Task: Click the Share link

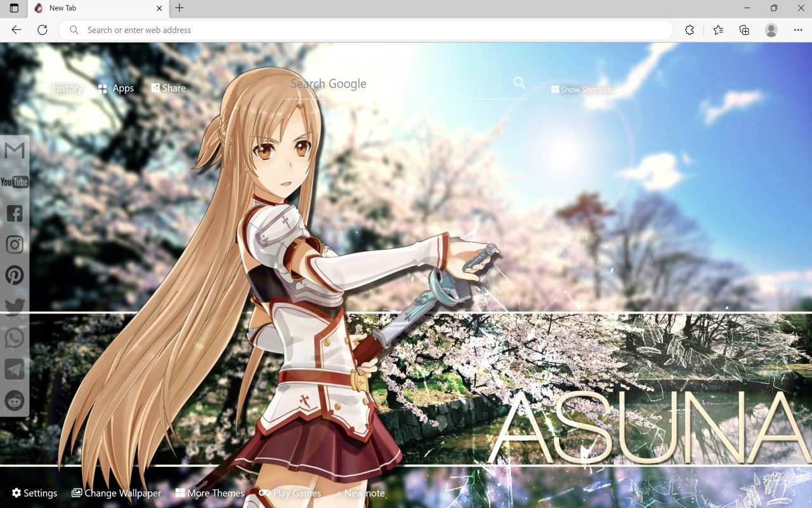Action: tap(169, 88)
